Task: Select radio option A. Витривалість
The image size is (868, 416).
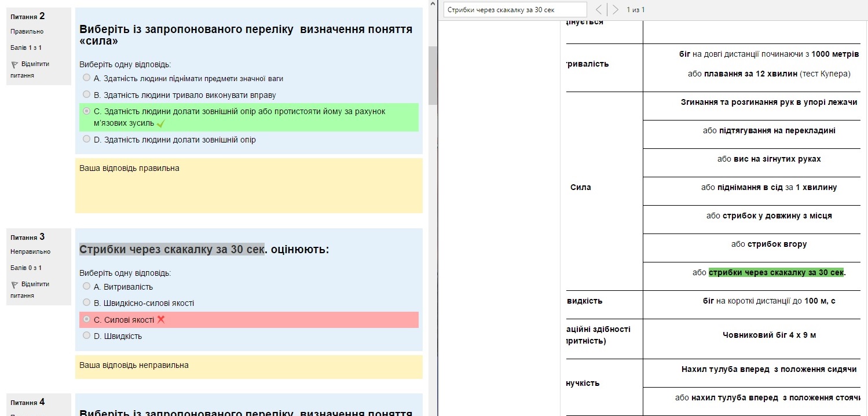Action: (x=87, y=286)
